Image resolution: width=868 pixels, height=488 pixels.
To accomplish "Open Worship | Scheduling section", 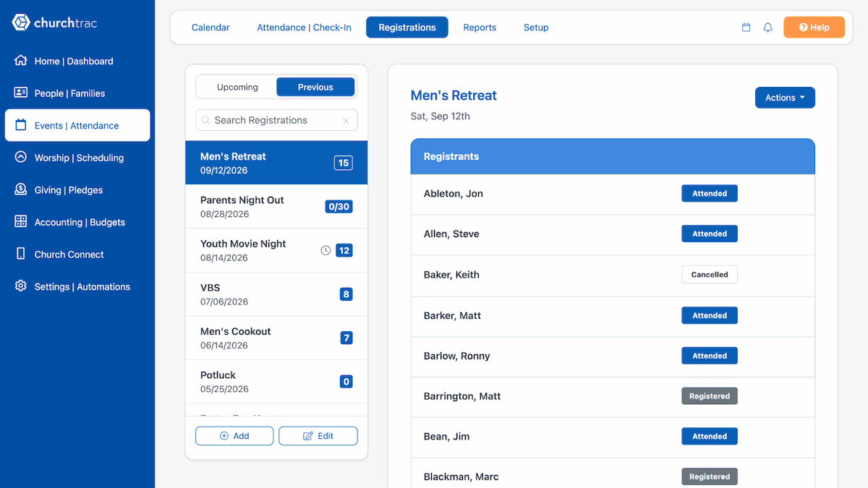I will 77,158.
